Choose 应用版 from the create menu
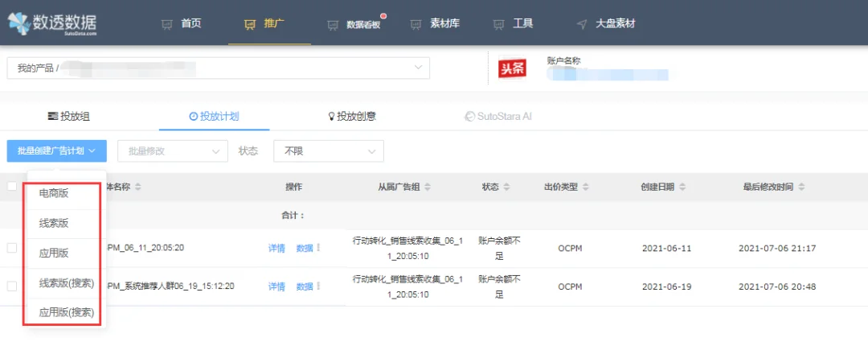Viewport: 868px width, 342px height. [54, 253]
